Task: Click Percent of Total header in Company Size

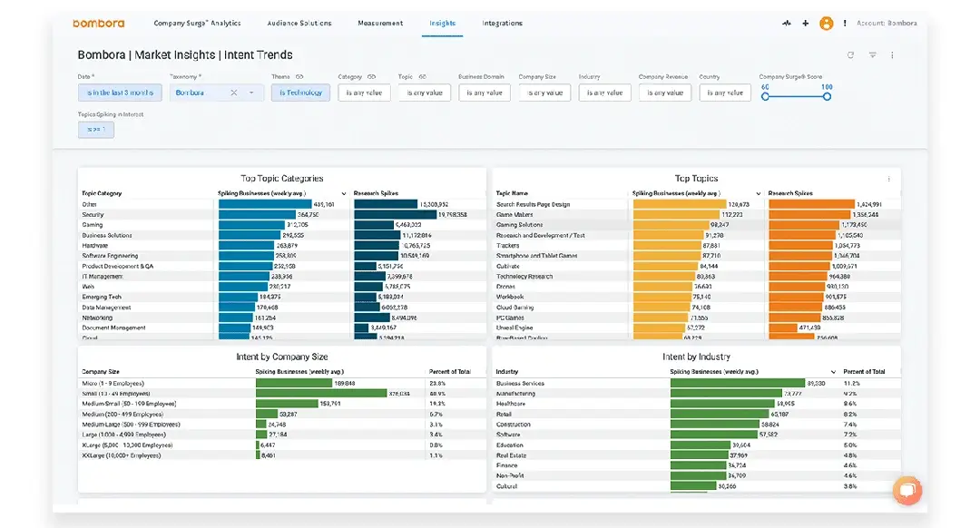Action: click(449, 372)
